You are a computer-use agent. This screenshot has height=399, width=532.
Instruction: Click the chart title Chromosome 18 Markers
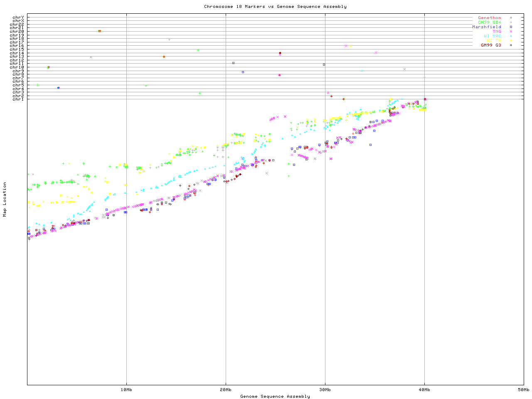(x=275, y=7)
